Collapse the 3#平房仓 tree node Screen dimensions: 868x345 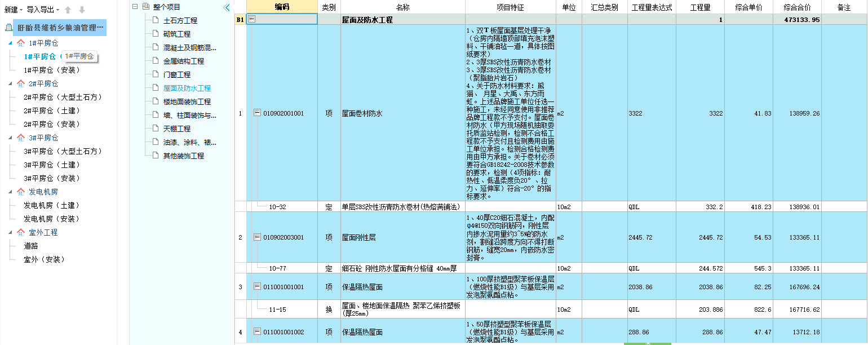[x=11, y=138]
